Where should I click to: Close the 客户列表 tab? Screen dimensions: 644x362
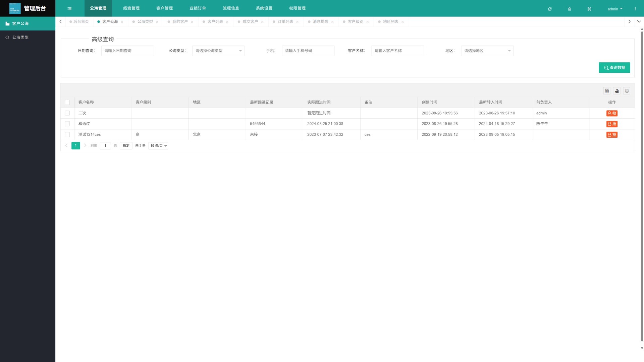click(227, 22)
